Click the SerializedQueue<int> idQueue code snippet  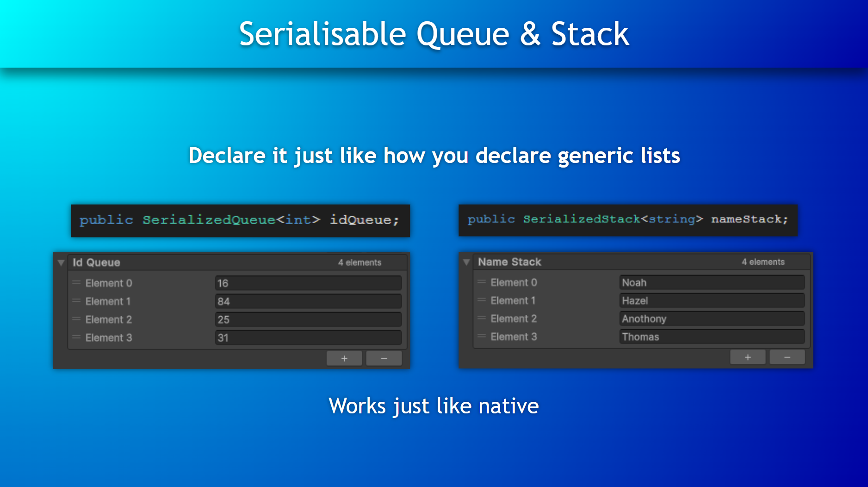(240, 220)
